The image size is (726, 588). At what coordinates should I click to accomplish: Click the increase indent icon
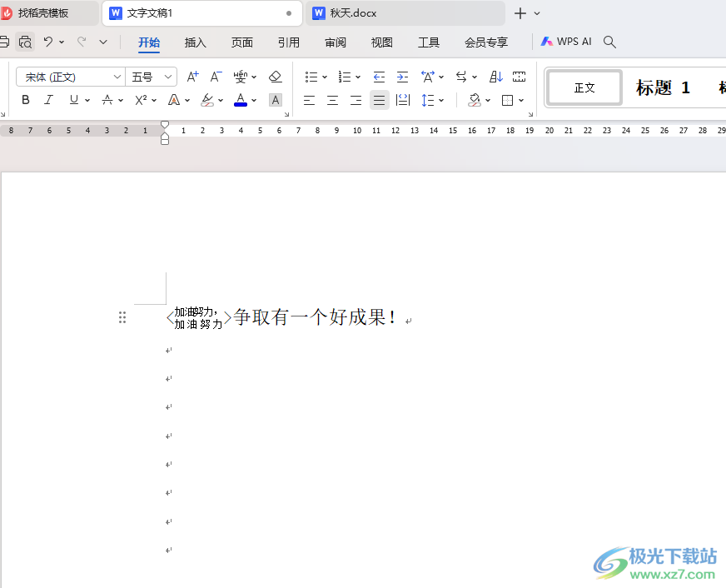(402, 77)
